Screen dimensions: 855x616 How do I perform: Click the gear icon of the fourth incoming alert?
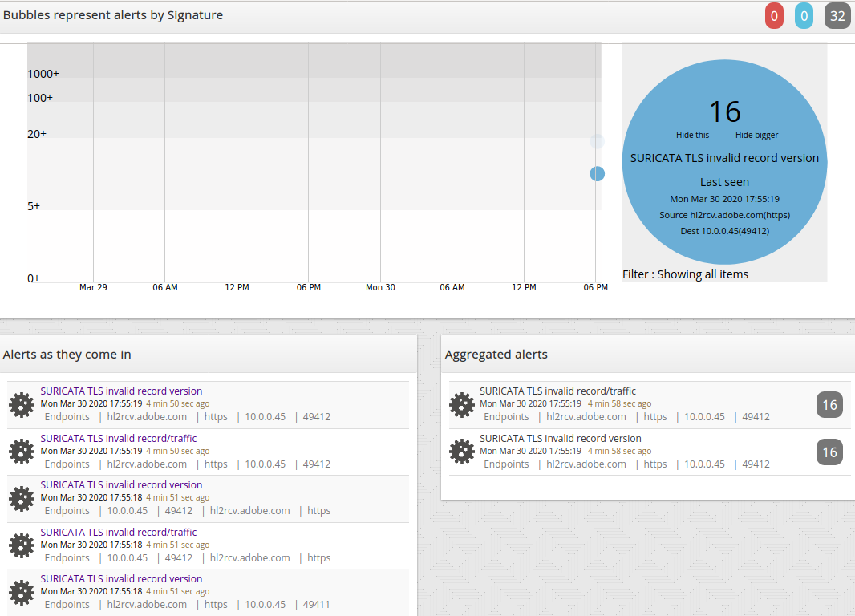coord(22,545)
